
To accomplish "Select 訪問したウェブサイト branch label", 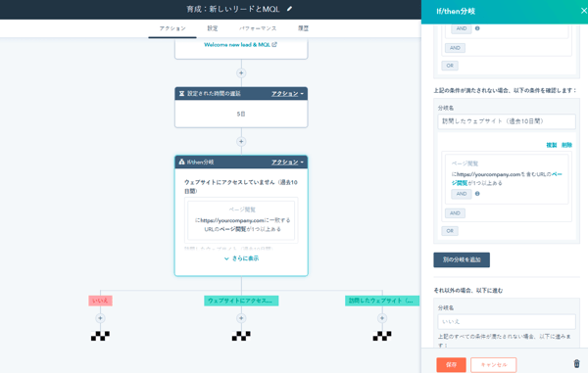I will pos(382,301).
